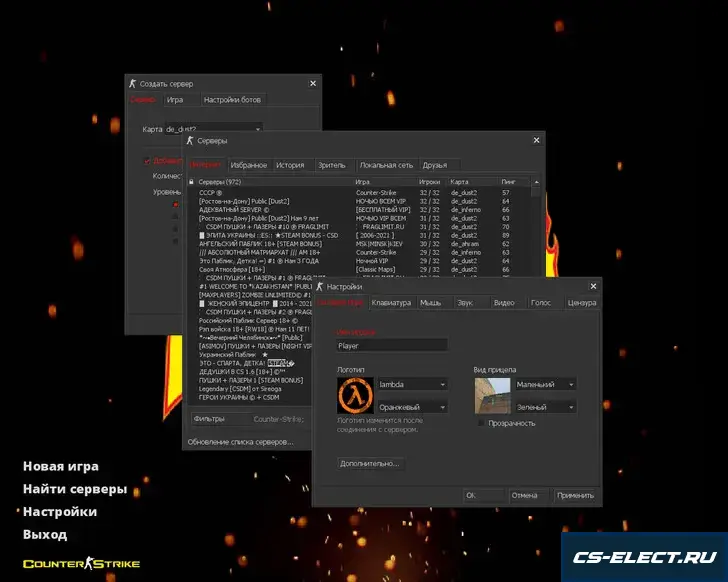Select the Интернет tab in Серверы

[205, 165]
